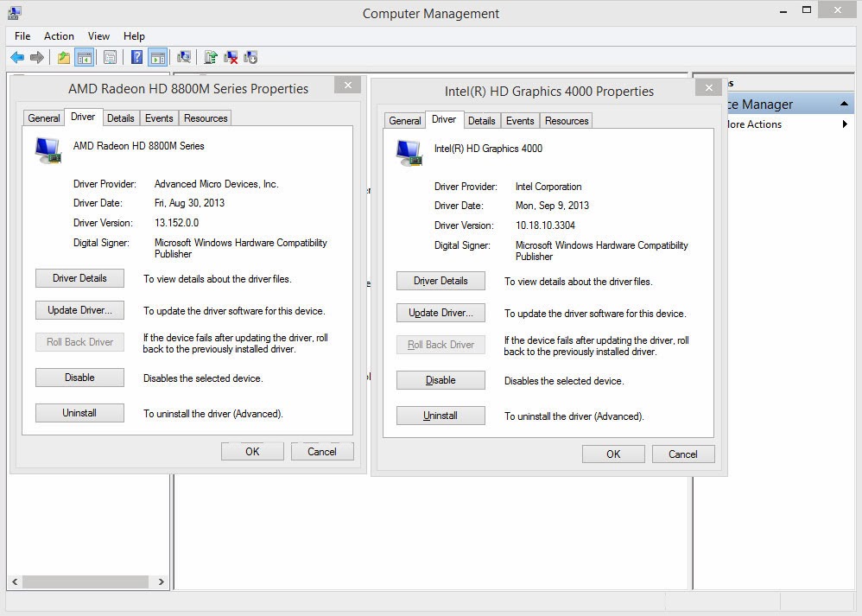862x616 pixels.
Task: Cancel the AMD Radeon properties dialog
Action: click(x=322, y=452)
